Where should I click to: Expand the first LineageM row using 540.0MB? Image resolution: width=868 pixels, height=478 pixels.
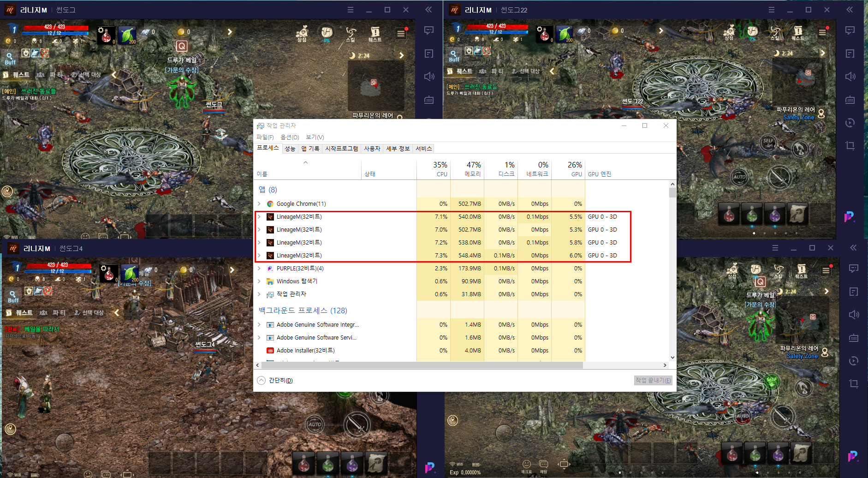259,216
